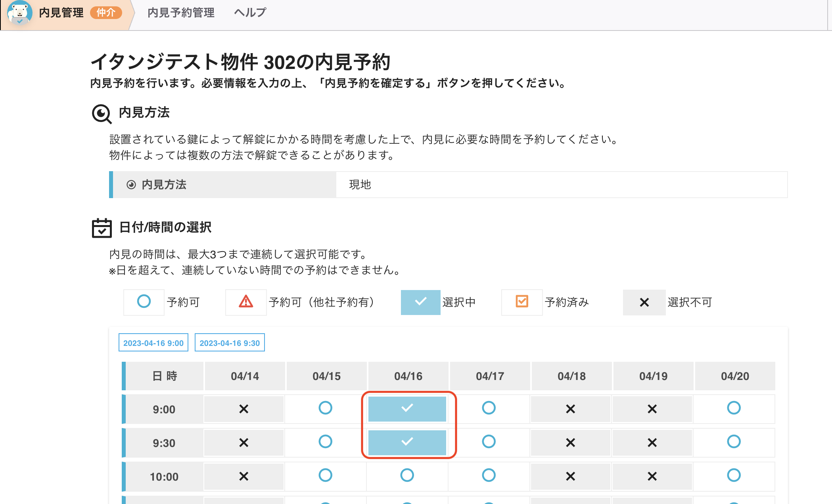Select the 04/15 10:00 available slot

tap(326, 475)
